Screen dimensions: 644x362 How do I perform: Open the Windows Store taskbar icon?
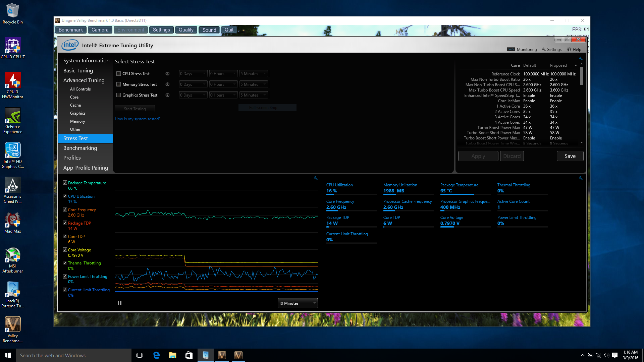pyautogui.click(x=189, y=355)
